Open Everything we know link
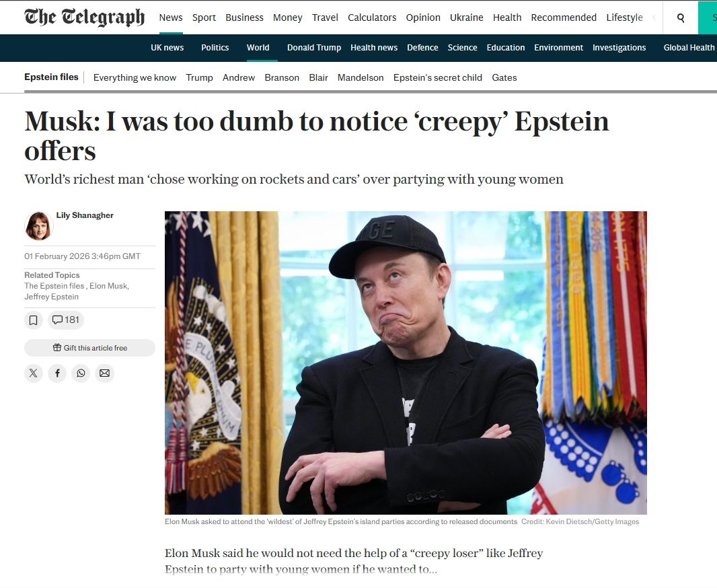Image resolution: width=717 pixels, height=588 pixels. (x=135, y=78)
